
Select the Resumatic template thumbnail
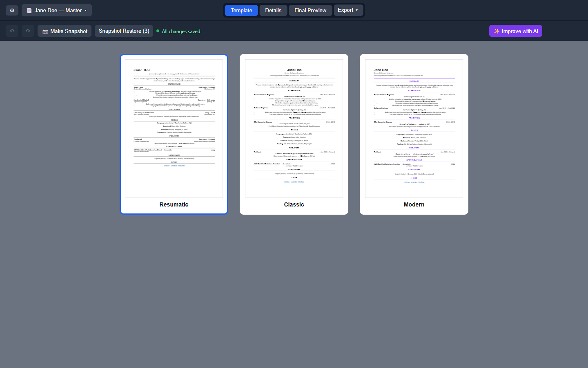174,129
